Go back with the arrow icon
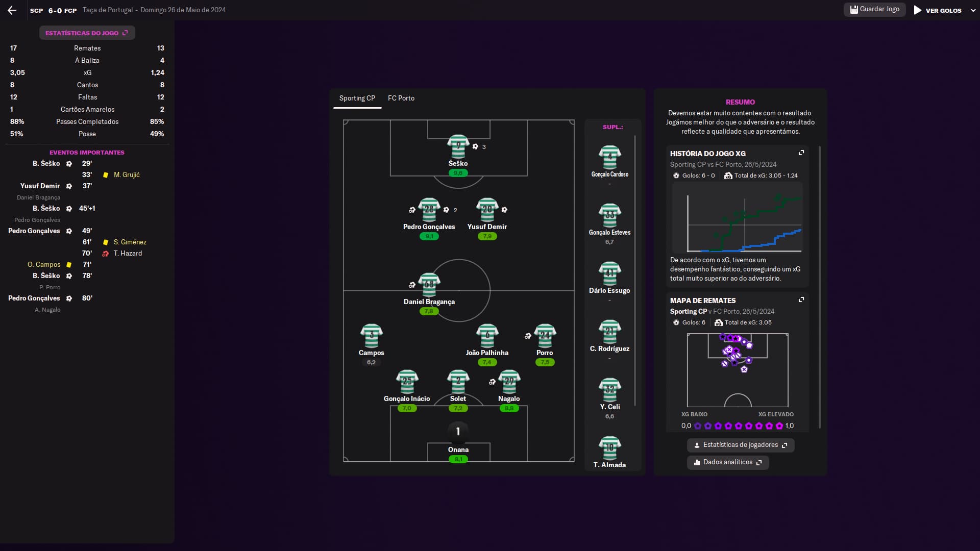 12,10
